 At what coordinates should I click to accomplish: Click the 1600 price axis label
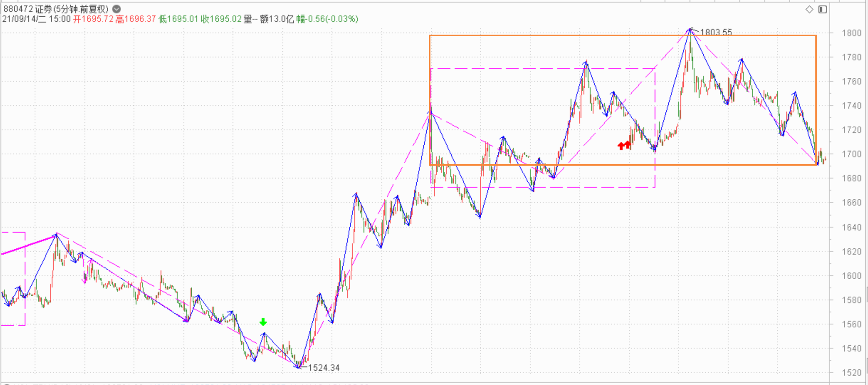pos(851,276)
